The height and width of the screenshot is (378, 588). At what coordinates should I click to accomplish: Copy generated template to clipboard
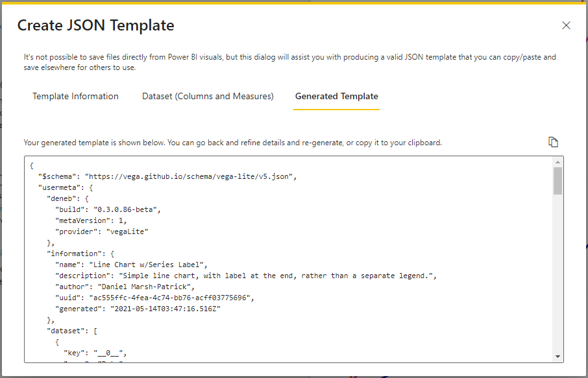click(553, 143)
